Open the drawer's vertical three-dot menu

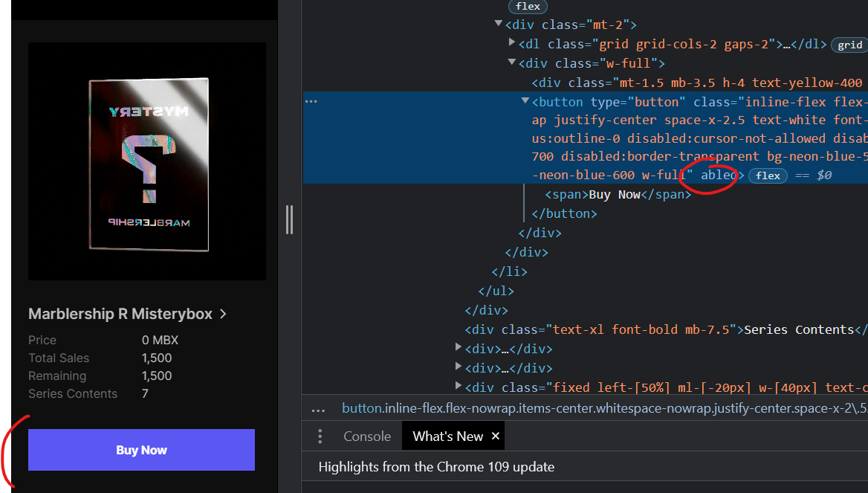tap(320, 436)
